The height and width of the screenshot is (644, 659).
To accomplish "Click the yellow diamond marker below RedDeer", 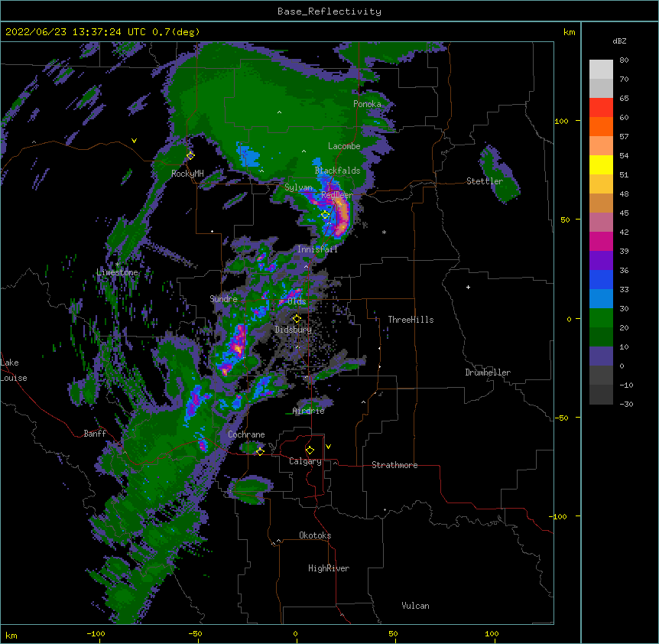I will (x=325, y=215).
